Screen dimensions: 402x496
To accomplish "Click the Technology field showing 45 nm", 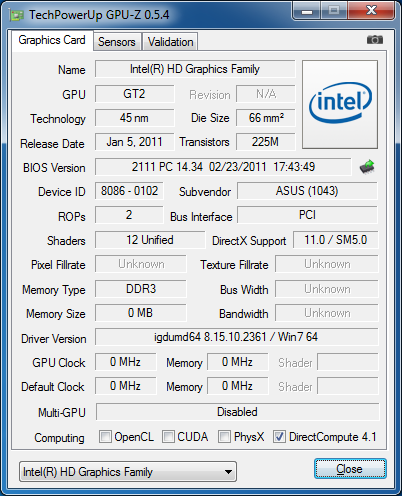I will (x=134, y=118).
